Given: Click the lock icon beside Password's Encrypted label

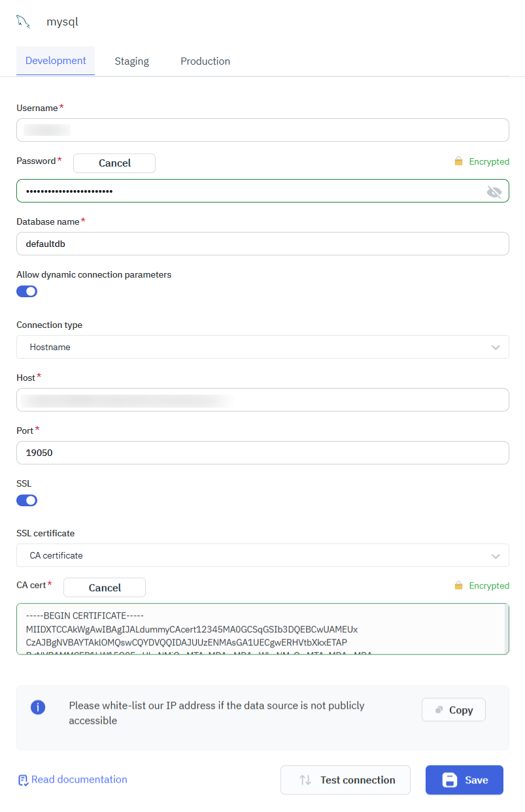Looking at the screenshot, I should [458, 161].
